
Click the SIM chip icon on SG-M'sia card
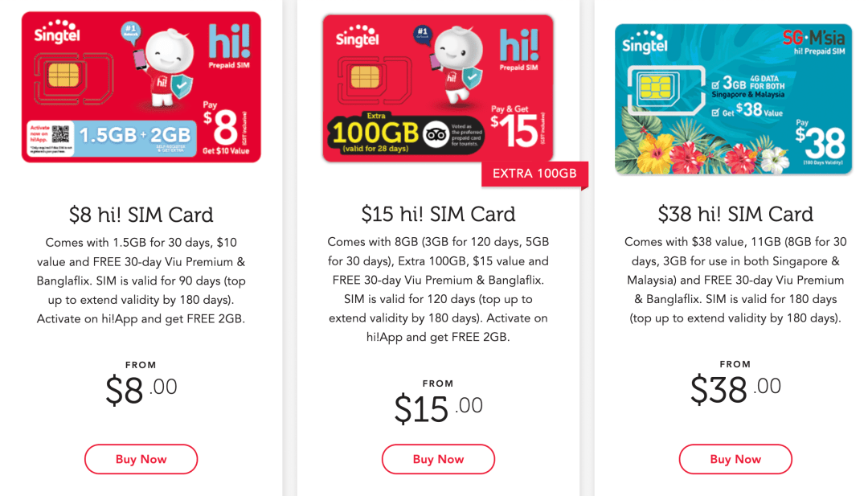tap(656, 88)
